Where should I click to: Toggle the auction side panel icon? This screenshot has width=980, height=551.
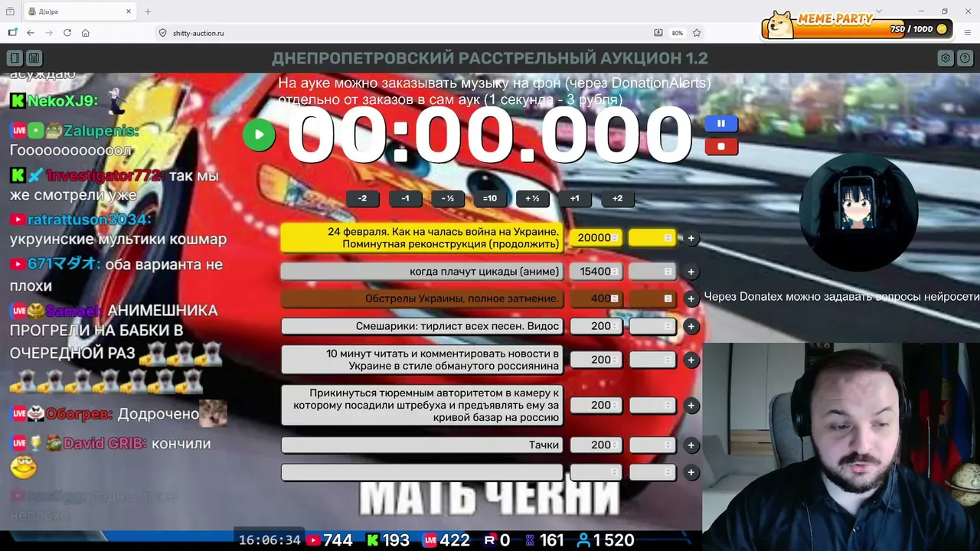[15, 58]
